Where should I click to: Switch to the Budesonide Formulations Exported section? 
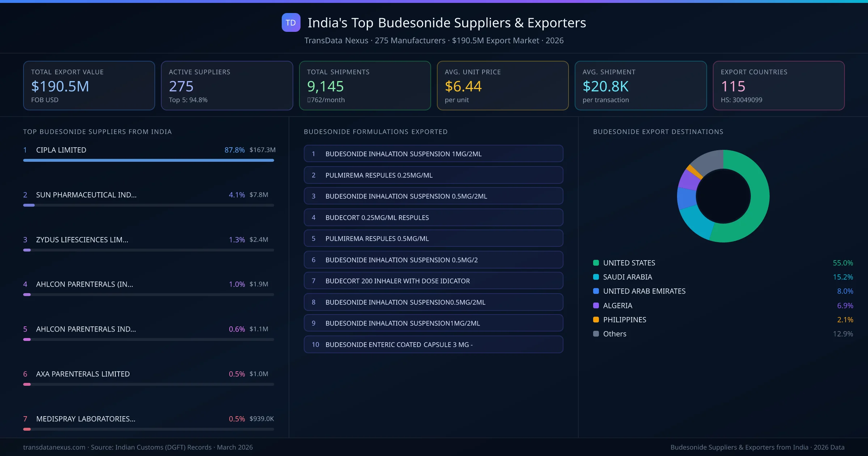pos(376,132)
